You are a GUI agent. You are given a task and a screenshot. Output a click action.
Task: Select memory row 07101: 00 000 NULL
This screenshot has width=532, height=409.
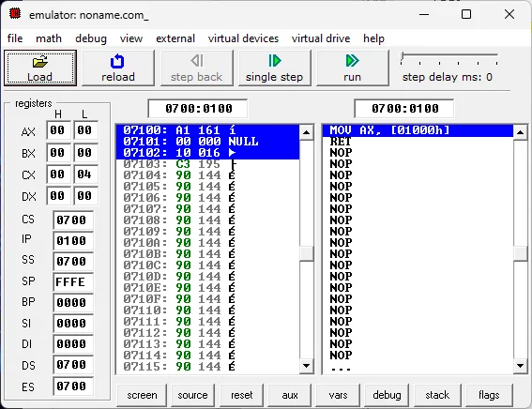coord(207,142)
